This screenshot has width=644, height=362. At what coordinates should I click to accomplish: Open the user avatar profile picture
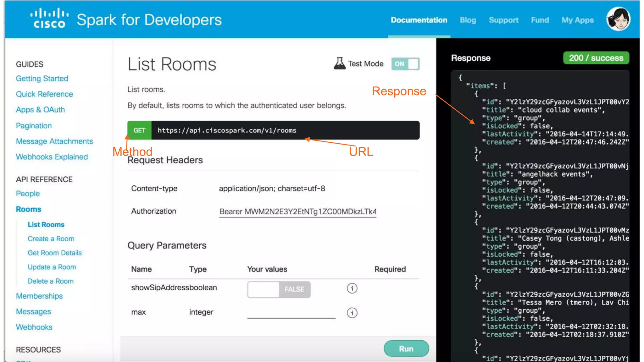click(618, 19)
